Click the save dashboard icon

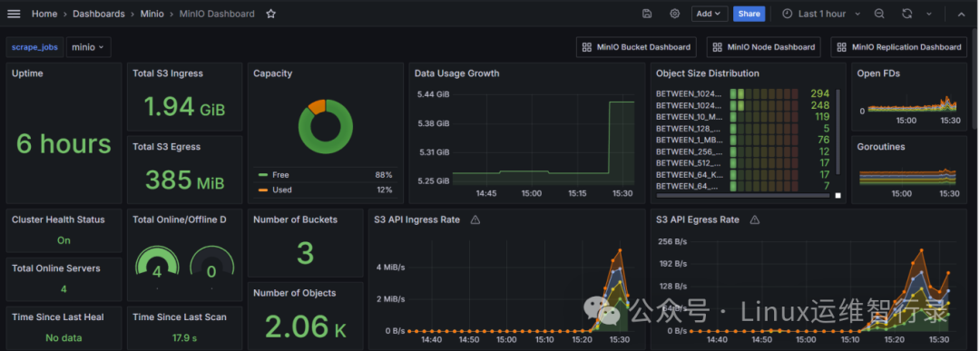[x=647, y=14]
